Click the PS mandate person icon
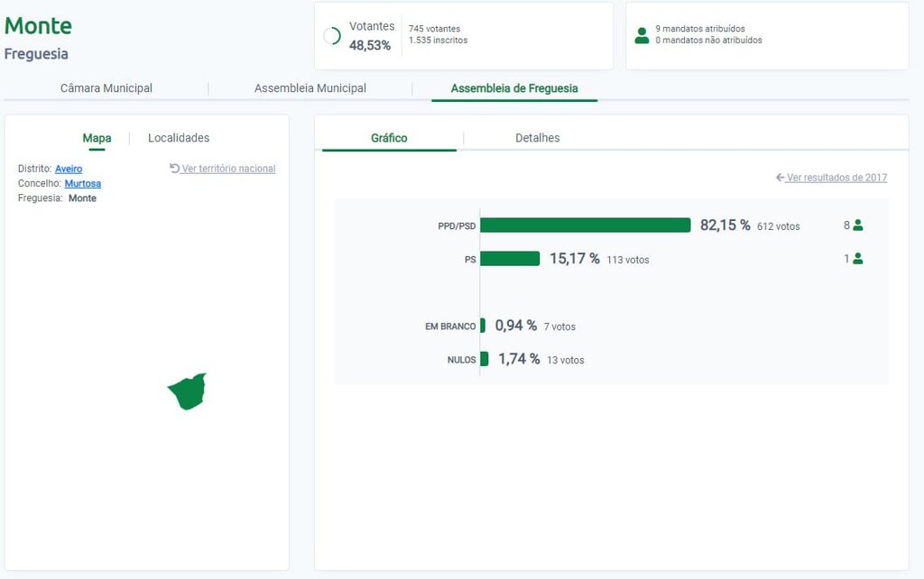924x579 pixels. tap(858, 259)
